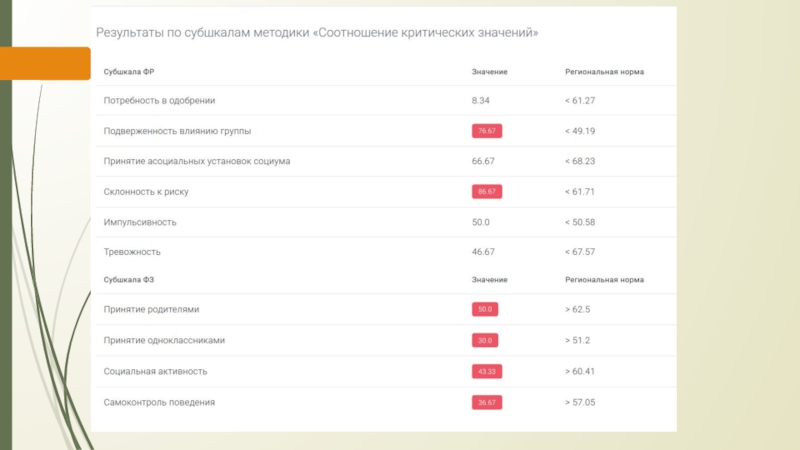Select the «Субшкала ФР» column header
Viewport: 800px width, 450px height.
[129, 72]
